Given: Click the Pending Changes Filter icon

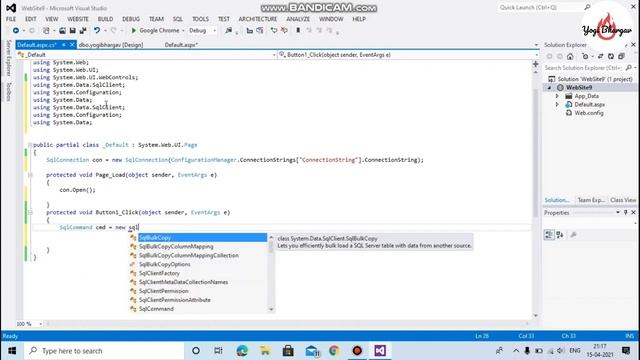Looking at the screenshot, I should click(585, 56).
